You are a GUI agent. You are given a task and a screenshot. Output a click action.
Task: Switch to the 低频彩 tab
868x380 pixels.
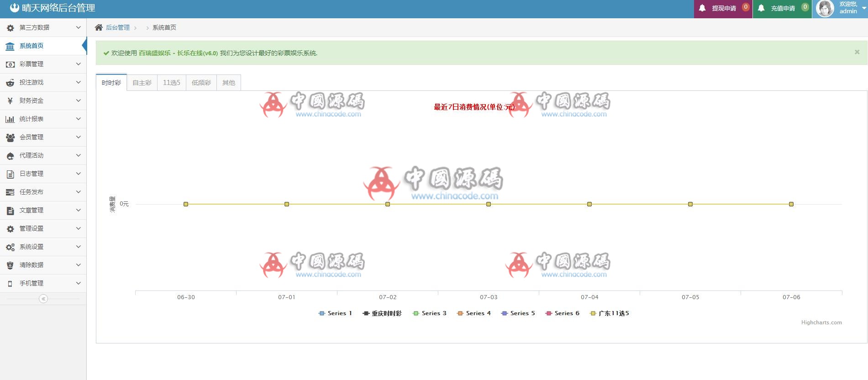click(x=201, y=83)
